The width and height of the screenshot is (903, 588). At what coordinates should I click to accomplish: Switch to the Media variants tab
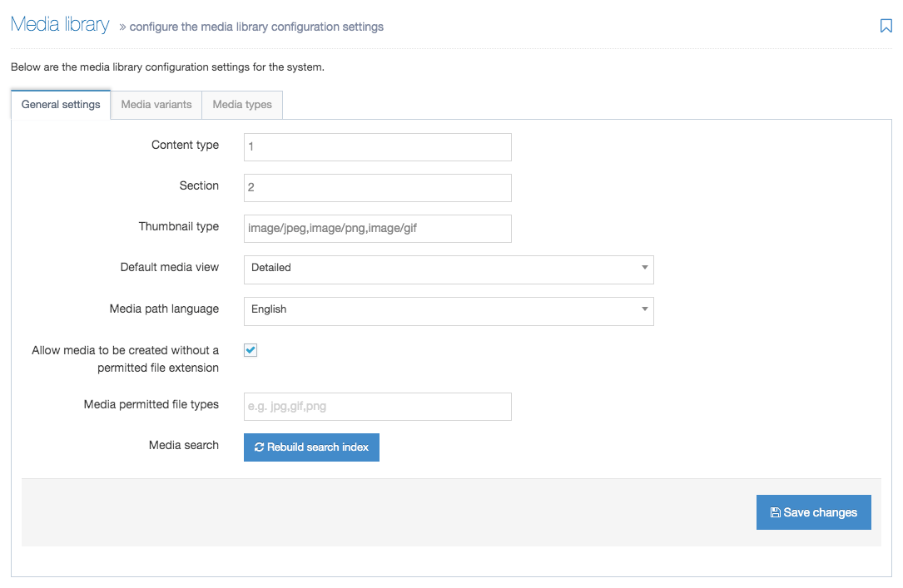(156, 105)
